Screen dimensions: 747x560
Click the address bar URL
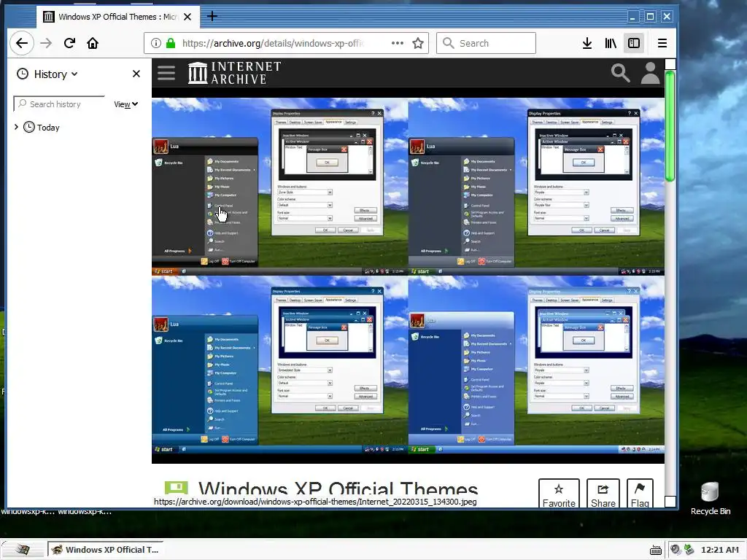coord(273,43)
